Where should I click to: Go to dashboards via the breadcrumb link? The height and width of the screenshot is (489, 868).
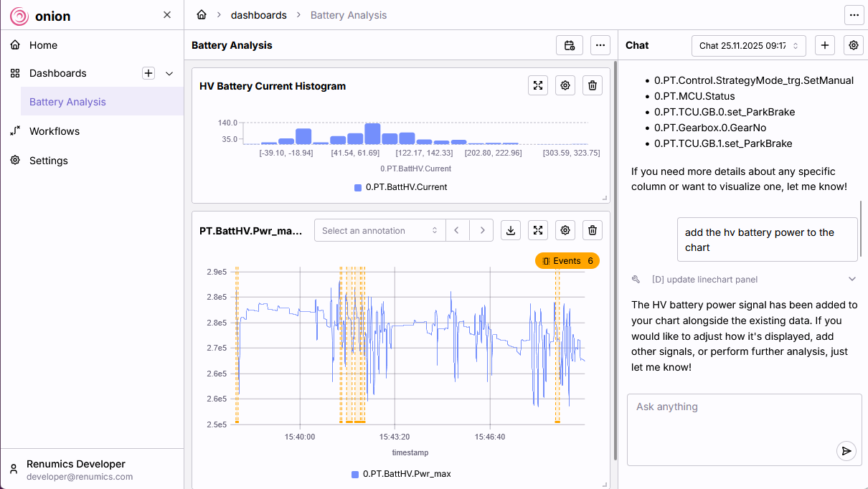[x=259, y=14]
